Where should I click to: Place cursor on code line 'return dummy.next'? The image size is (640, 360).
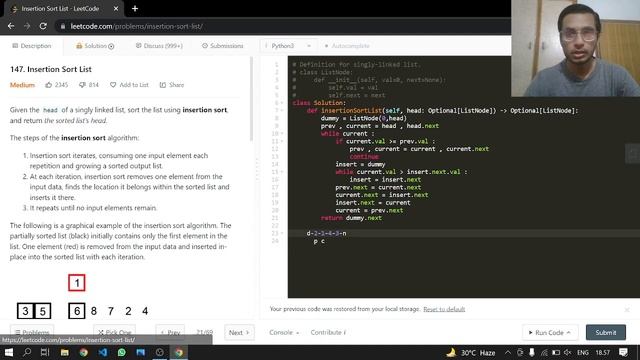pyautogui.click(x=351, y=218)
